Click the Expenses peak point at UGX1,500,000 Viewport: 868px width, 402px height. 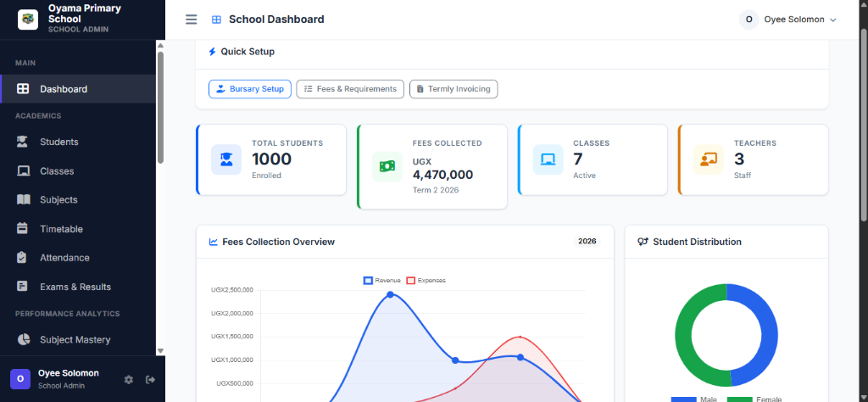point(520,337)
